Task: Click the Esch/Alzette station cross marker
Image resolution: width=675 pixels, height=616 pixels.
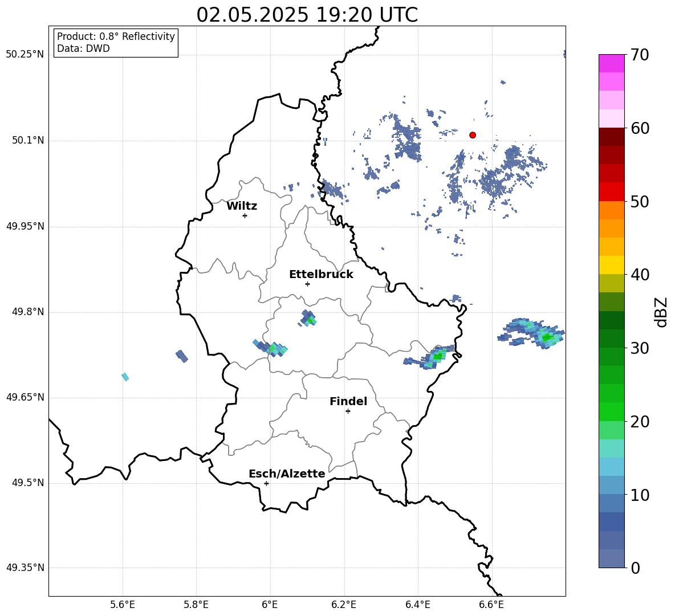Action: [x=266, y=483]
